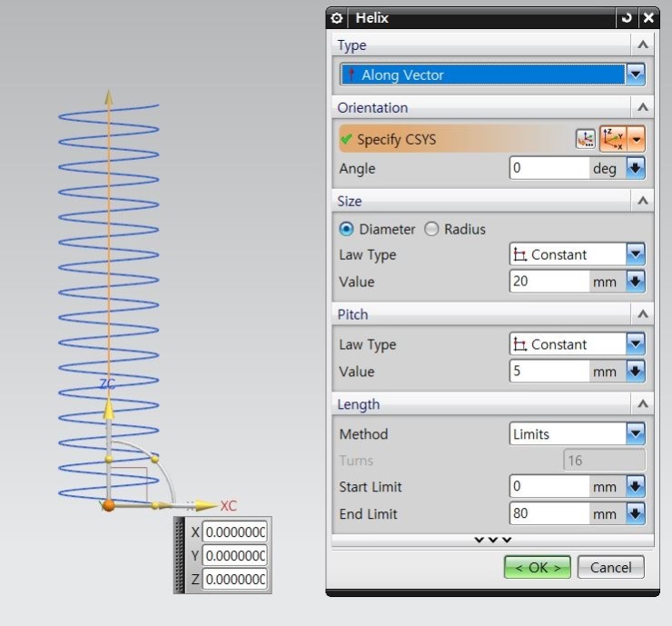
Task: Click the CSYS type icon in Orientation
Action: coord(615,139)
